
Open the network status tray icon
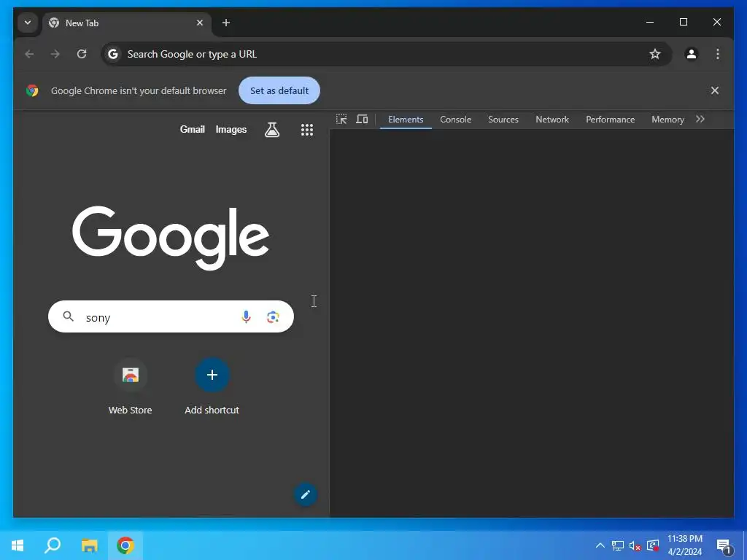point(618,545)
